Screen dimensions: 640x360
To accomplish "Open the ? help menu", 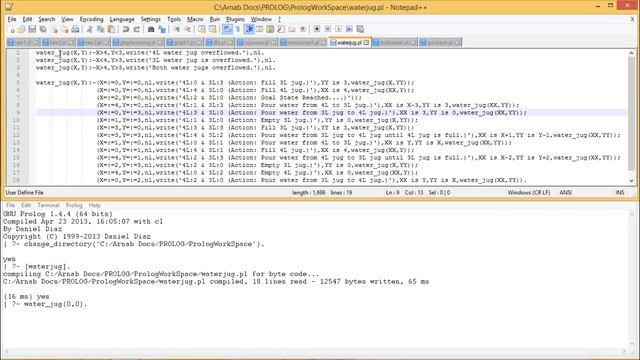I will [279, 19].
